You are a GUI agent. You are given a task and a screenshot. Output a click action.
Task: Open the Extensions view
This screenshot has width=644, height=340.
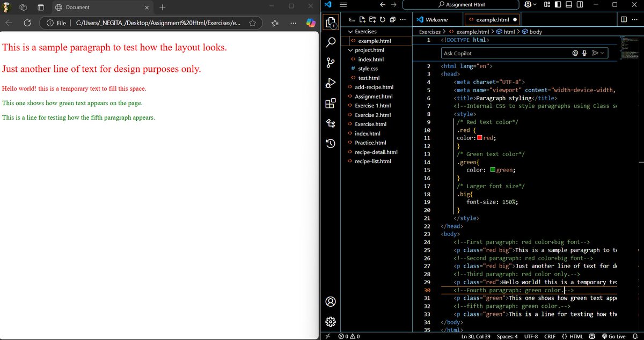coord(331,104)
